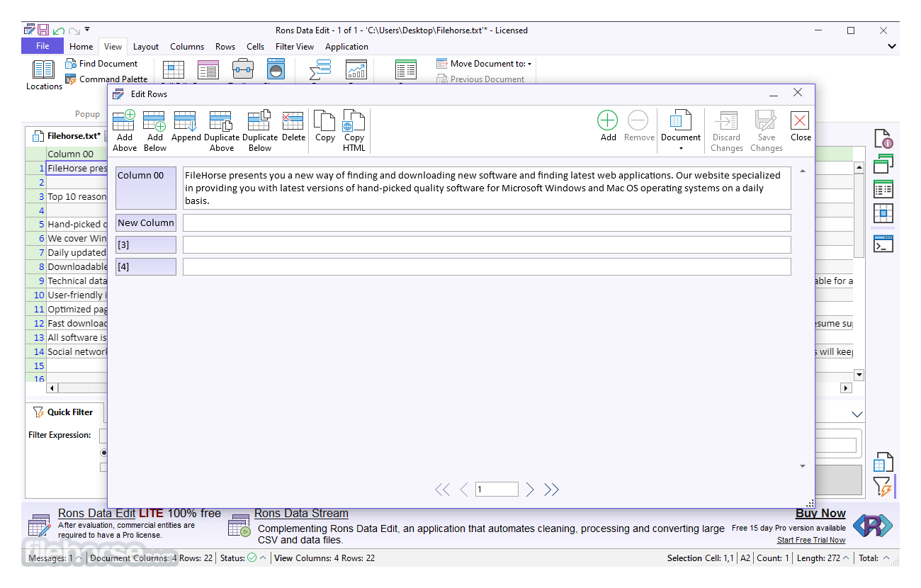This screenshot has width=921, height=588.
Task: Collapse the filter panel with the chevron
Action: point(857,414)
